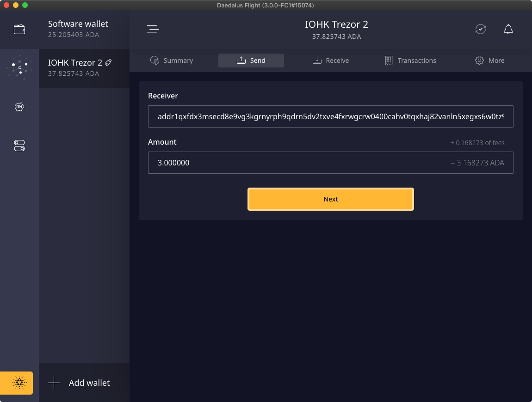Select IOHK Trezor 2 wallet in list
The width and height of the screenshot is (532, 402).
pyautogui.click(x=84, y=68)
